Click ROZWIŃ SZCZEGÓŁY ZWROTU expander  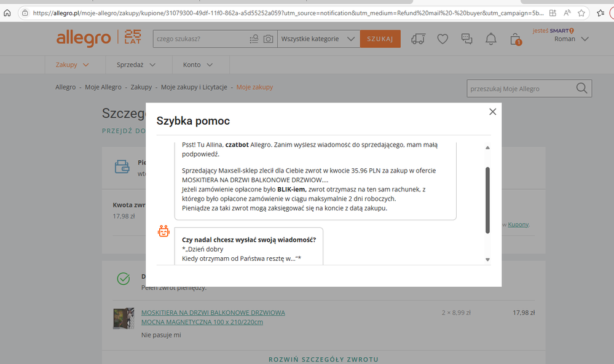(x=323, y=359)
